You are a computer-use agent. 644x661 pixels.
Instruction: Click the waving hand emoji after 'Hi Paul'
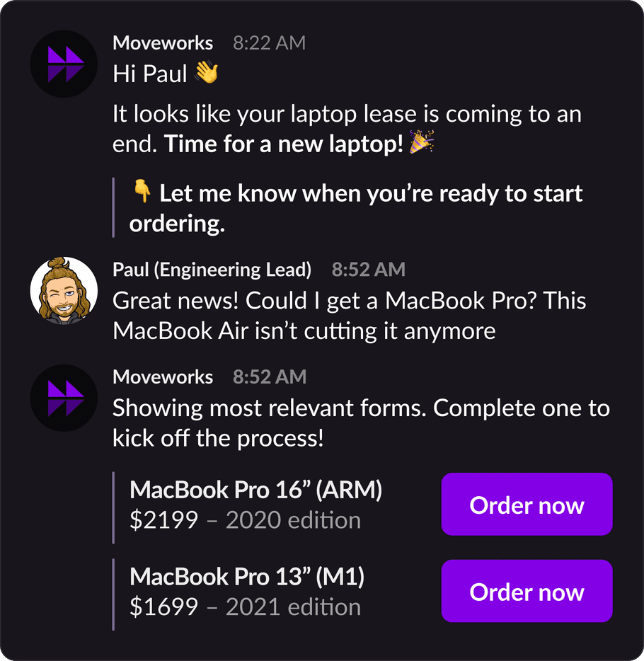(x=207, y=72)
